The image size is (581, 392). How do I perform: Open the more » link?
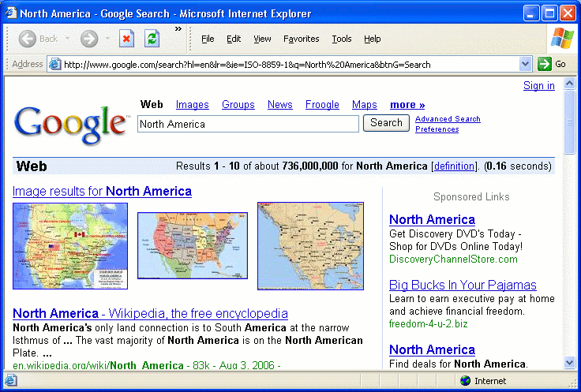click(x=407, y=105)
